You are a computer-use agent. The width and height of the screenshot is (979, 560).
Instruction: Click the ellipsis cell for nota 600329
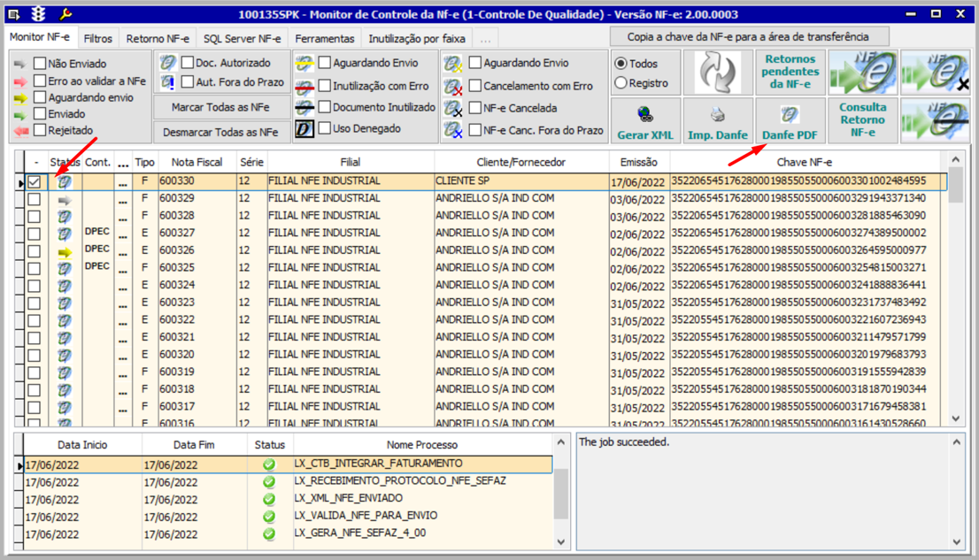(x=123, y=199)
